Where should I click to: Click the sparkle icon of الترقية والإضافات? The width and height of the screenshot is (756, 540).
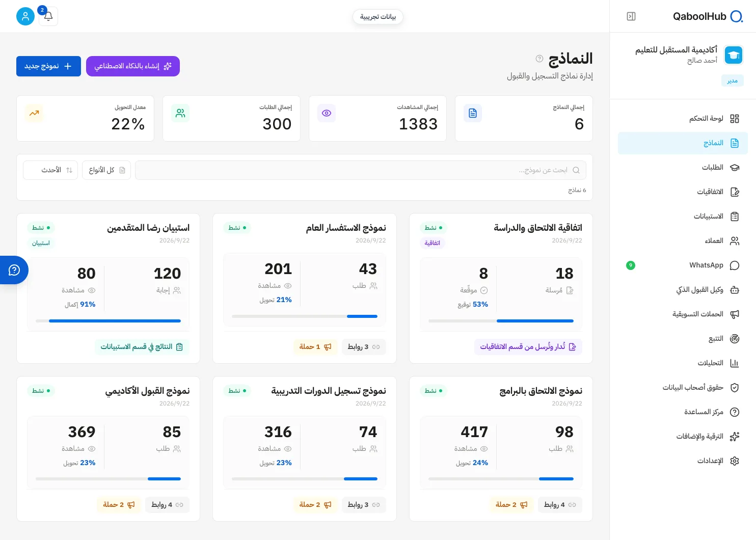(735, 437)
